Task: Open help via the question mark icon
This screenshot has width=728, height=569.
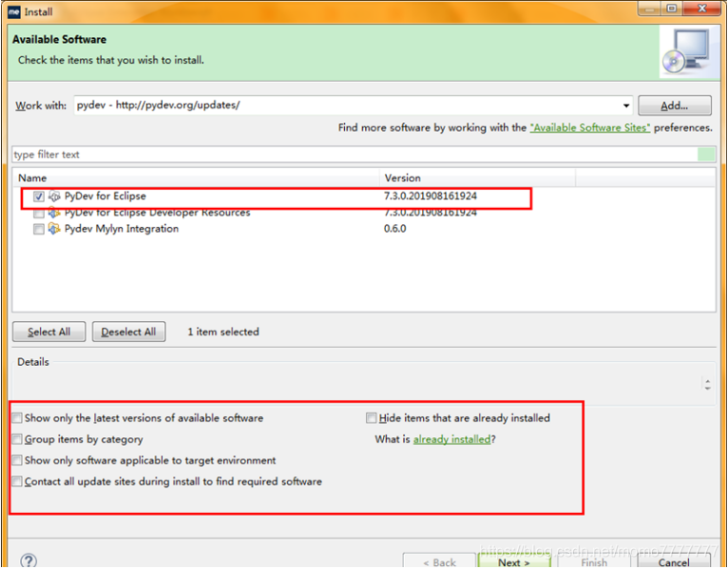Action: (29, 560)
